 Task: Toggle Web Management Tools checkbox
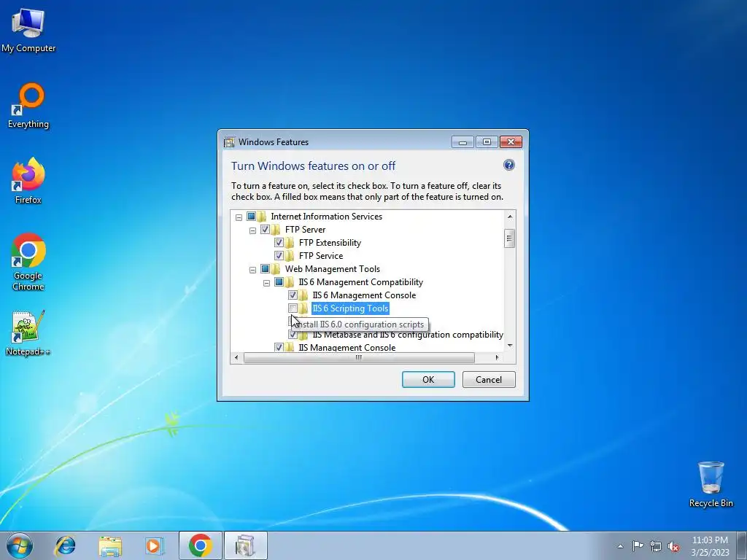(x=265, y=268)
